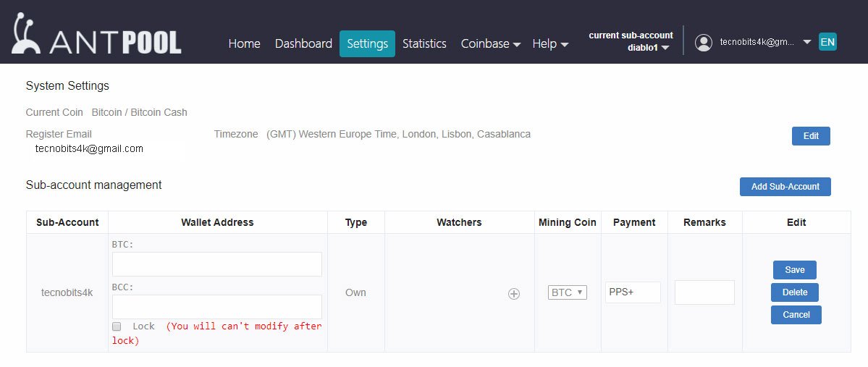Click the current sub-account label
The width and height of the screenshot is (868, 367).
[631, 35]
